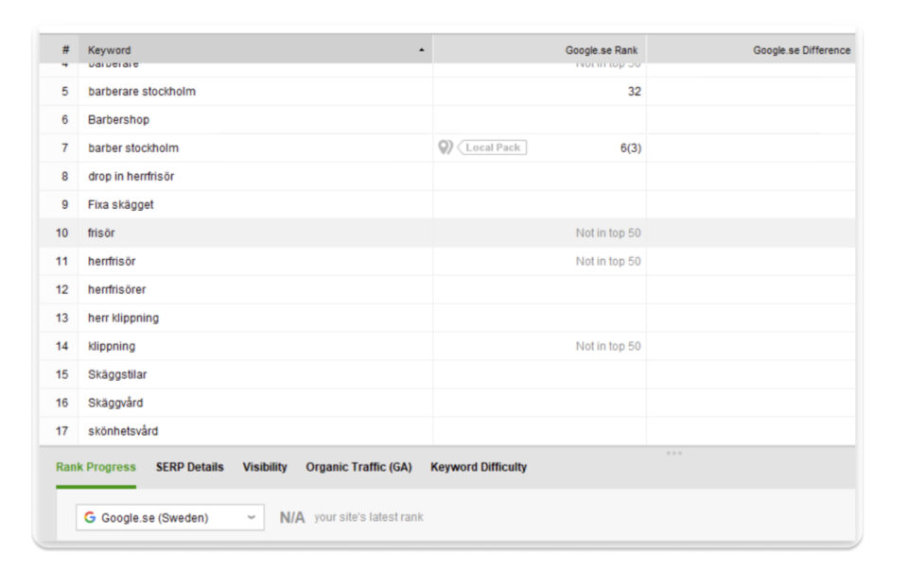Open the SERP Details tab
The height and width of the screenshot is (588, 908).
pyautogui.click(x=189, y=467)
